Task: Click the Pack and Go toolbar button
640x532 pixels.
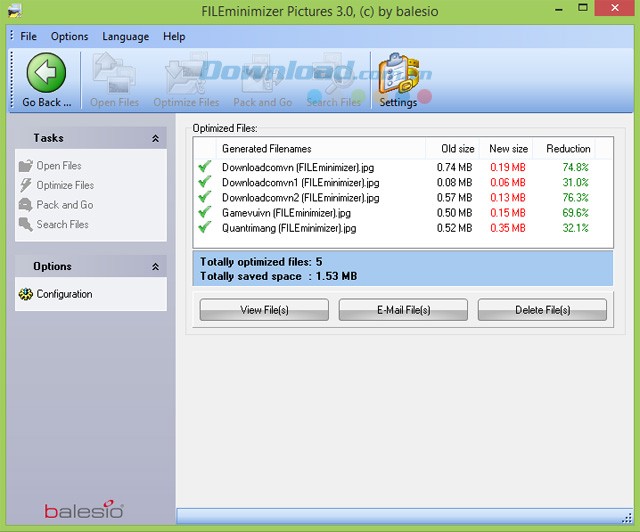Action: click(262, 80)
